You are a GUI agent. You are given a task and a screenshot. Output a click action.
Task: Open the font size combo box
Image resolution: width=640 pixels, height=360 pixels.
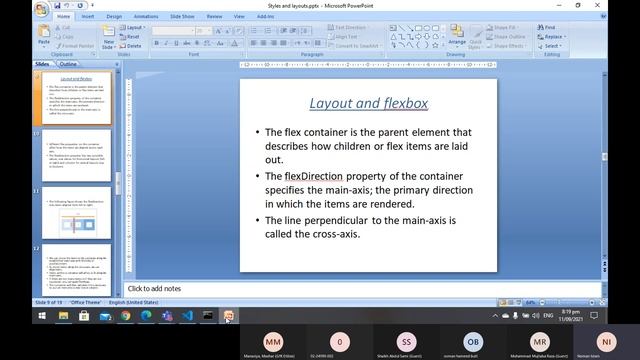coord(203,31)
